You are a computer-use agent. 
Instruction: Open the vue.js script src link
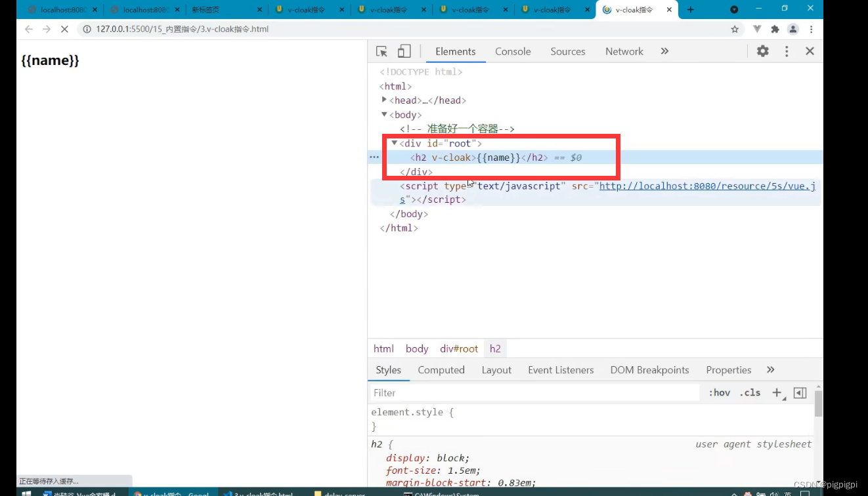tap(707, 186)
